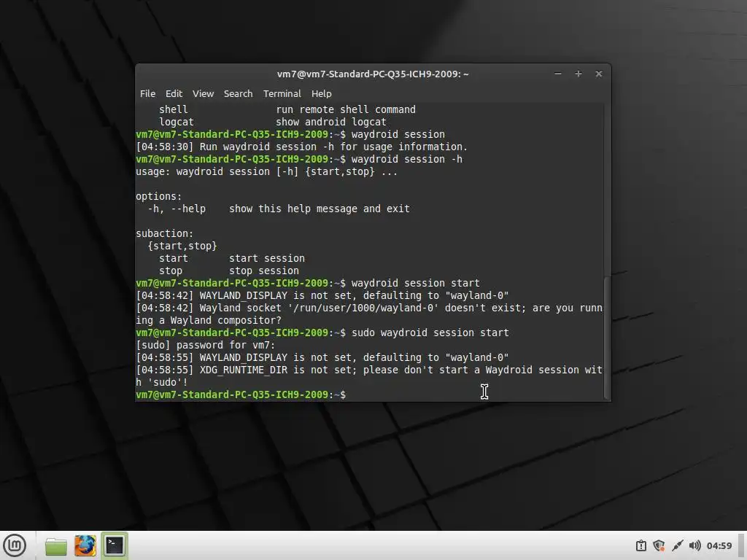747x560 pixels.
Task: Click the '[04:58:42] WAYLAND_DISPLAY is not set' line
Action: coord(322,295)
